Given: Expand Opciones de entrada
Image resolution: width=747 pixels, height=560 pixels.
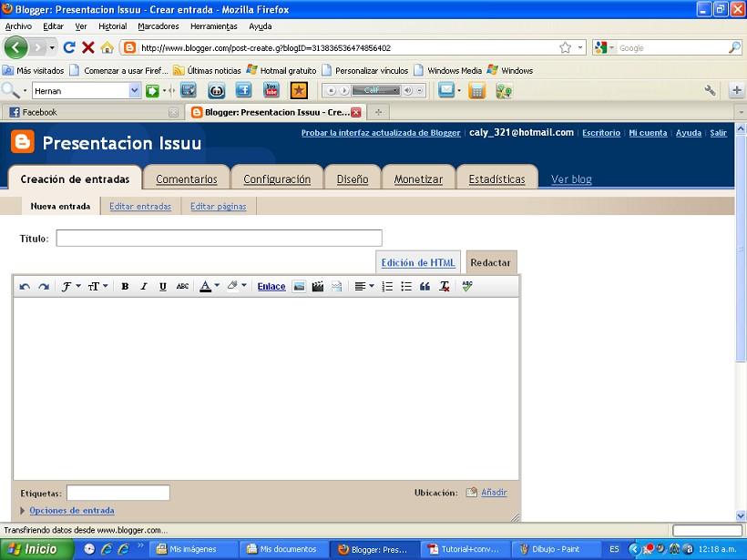Looking at the screenshot, I should (x=71, y=511).
